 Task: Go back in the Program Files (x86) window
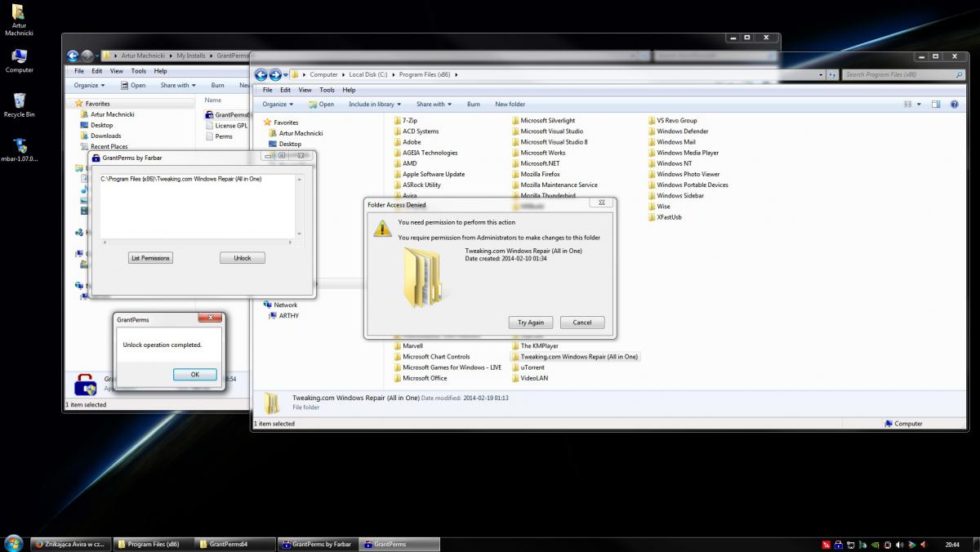coord(261,74)
